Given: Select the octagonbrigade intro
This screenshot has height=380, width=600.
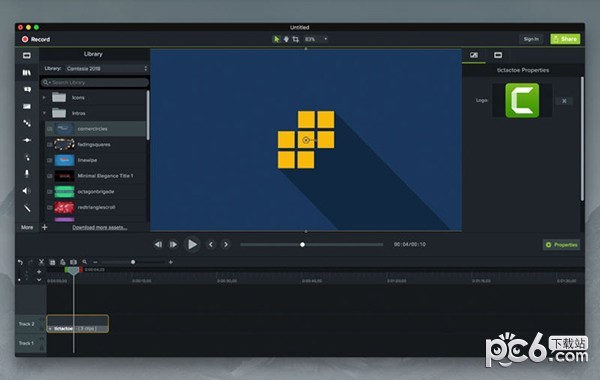Looking at the screenshot, I should click(x=96, y=192).
